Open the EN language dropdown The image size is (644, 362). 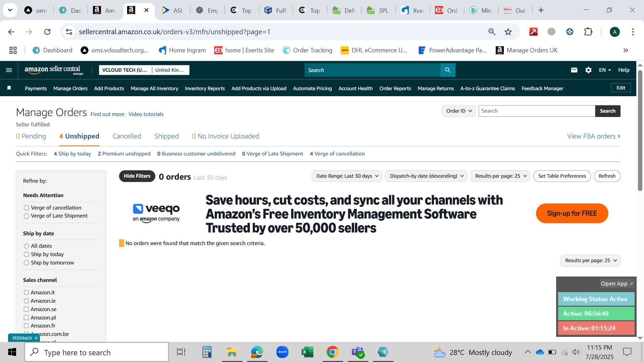tap(605, 70)
